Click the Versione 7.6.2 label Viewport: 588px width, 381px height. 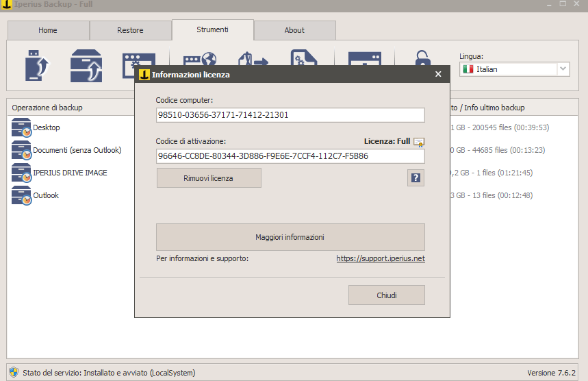click(551, 373)
